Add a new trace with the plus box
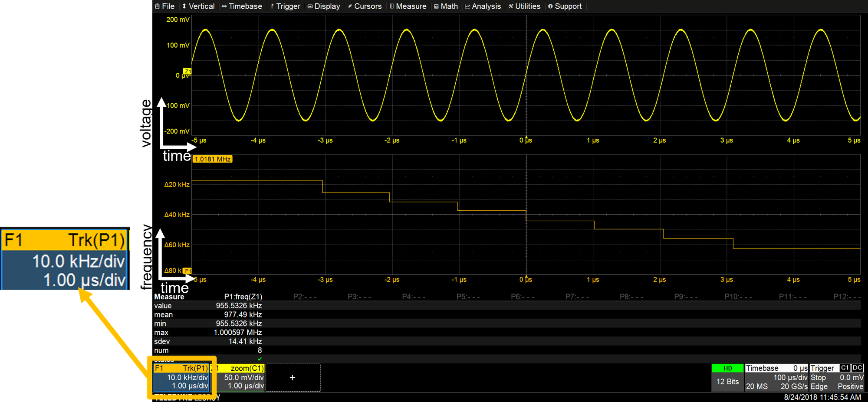Image resolution: width=868 pixels, height=402 pixels. 293,378
